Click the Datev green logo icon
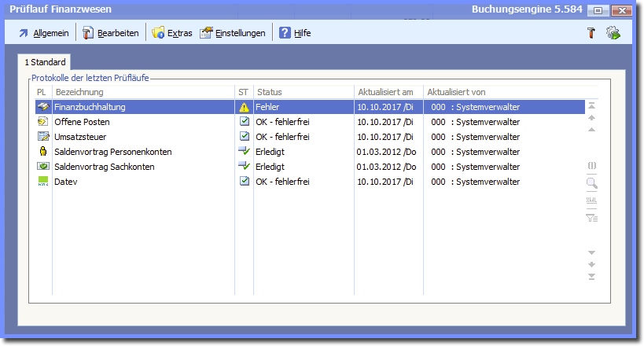 (42, 182)
